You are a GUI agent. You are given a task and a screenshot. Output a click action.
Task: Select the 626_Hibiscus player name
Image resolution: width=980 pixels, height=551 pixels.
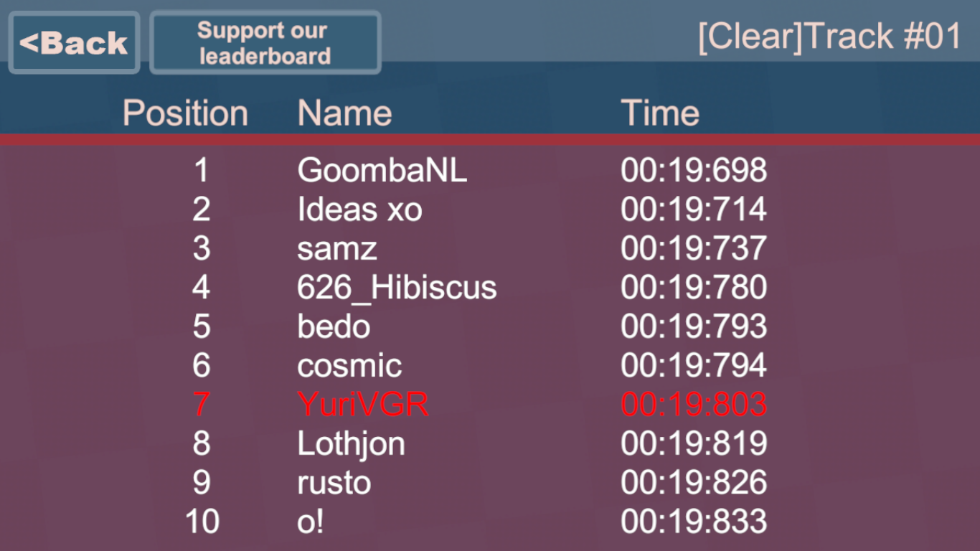coord(397,288)
